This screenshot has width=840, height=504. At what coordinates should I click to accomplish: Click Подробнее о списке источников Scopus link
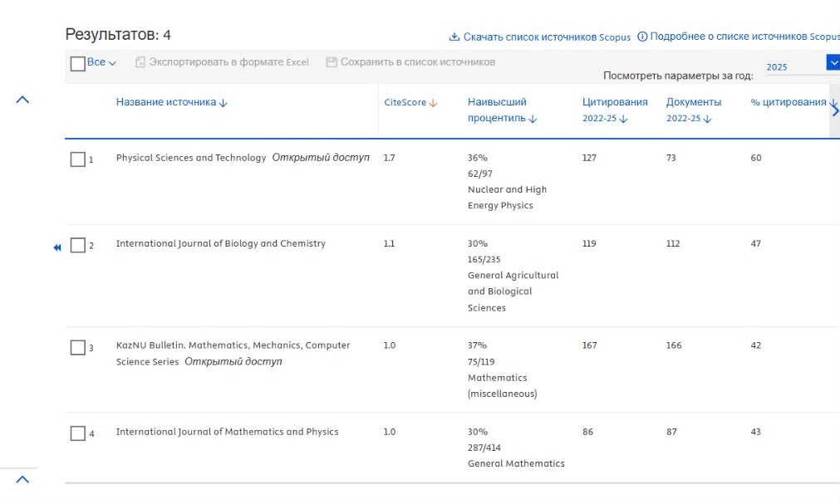pyautogui.click(x=744, y=37)
